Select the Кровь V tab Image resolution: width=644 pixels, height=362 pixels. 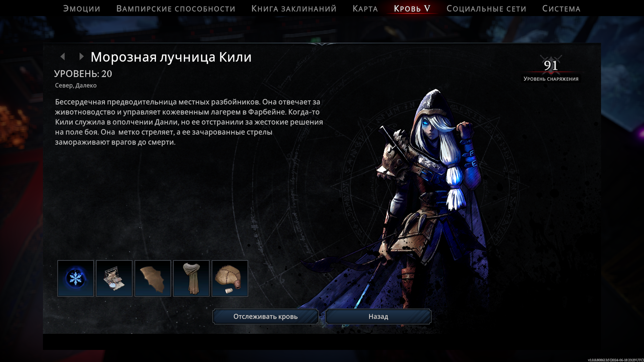pos(412,9)
